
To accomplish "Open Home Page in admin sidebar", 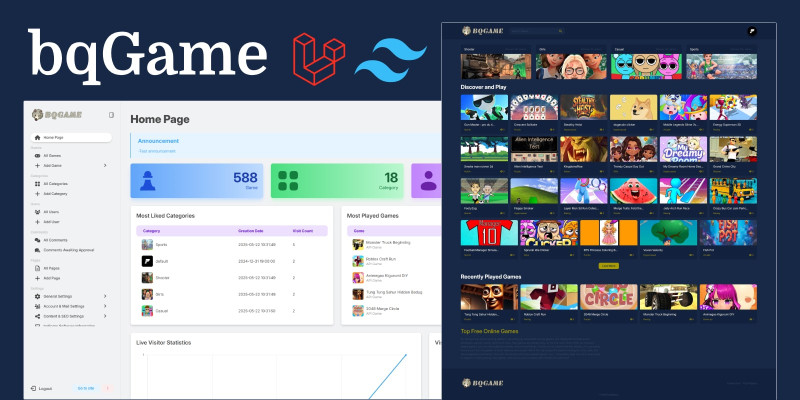I will pyautogui.click(x=71, y=138).
